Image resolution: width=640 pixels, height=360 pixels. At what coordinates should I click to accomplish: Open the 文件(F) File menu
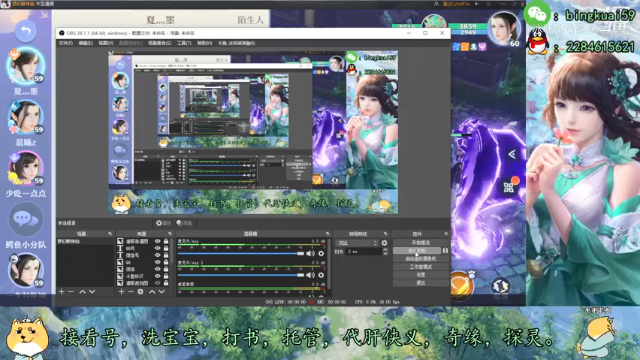click(66, 43)
